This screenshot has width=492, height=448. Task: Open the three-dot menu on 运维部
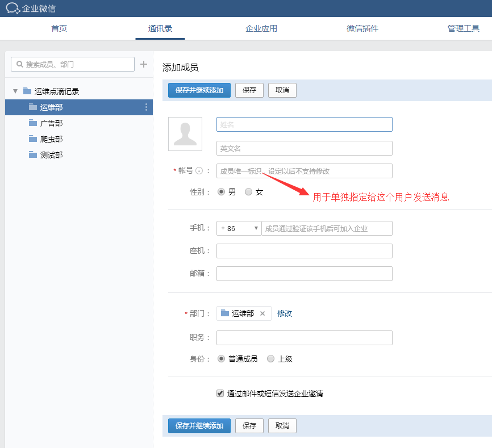click(x=146, y=107)
